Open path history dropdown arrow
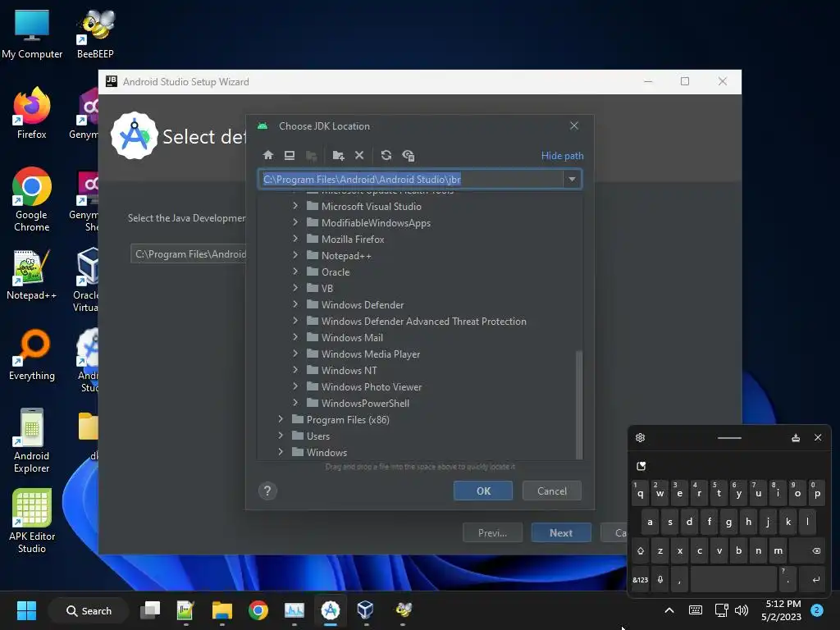The image size is (840, 630). click(572, 180)
